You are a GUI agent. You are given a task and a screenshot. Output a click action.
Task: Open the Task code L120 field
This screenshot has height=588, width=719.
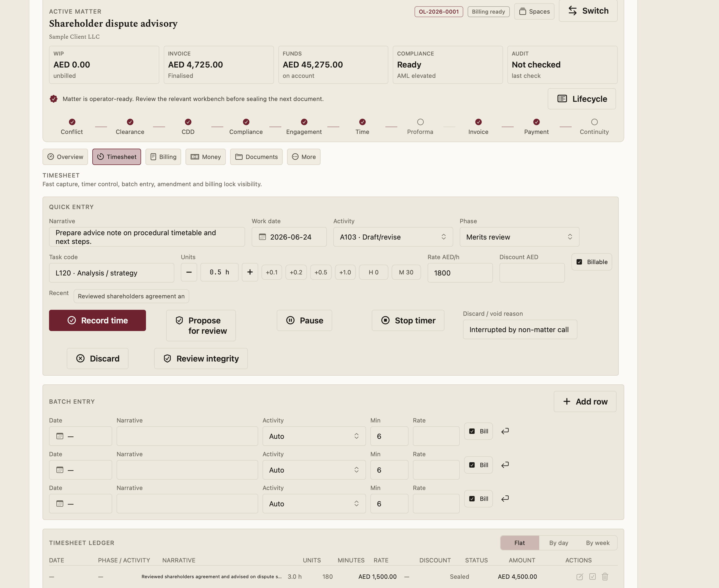click(111, 273)
